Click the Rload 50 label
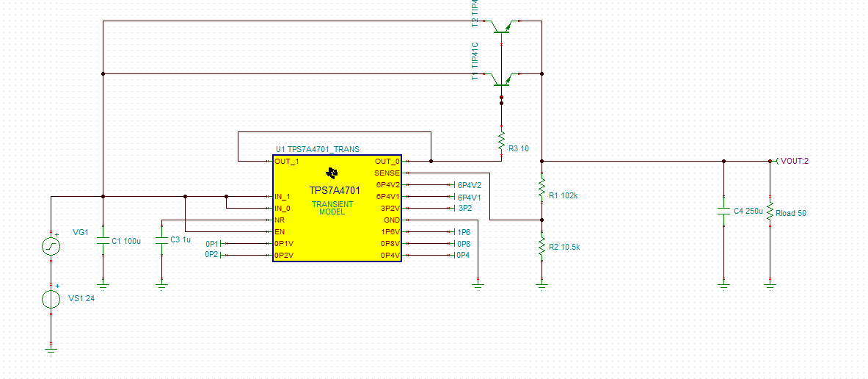Screen dimensions: 868x379 tap(791, 213)
